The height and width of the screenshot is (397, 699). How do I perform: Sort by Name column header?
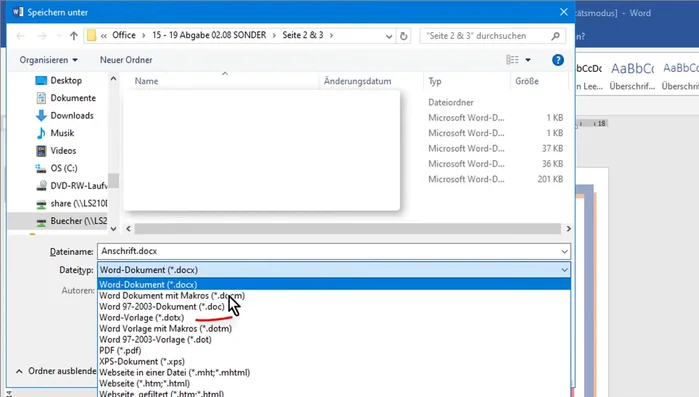tap(146, 81)
